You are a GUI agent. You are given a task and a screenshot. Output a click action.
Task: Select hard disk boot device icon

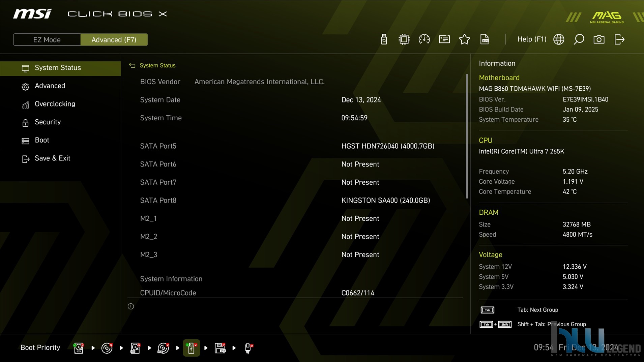point(78,348)
